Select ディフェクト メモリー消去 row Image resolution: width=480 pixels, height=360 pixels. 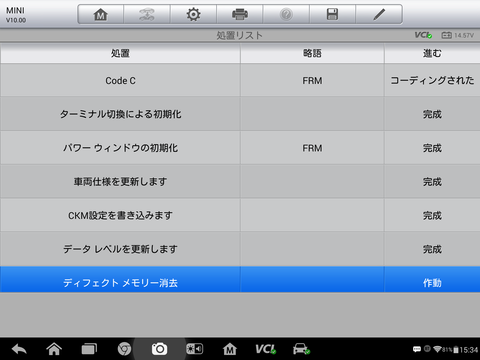[240, 279]
